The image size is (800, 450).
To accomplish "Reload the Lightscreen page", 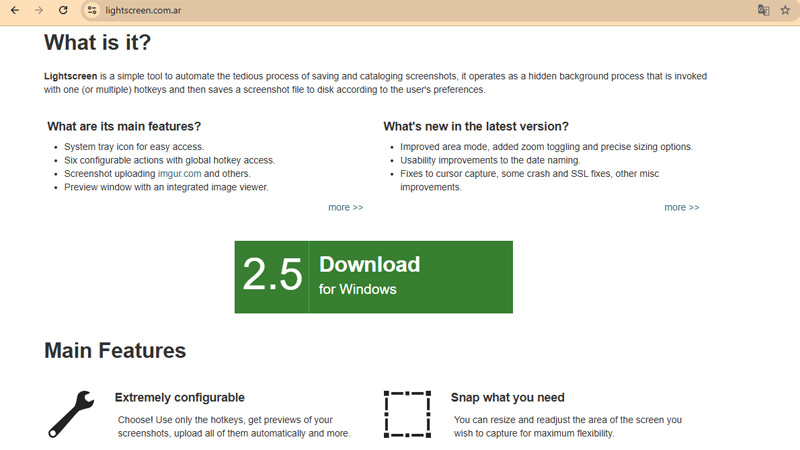I will tap(63, 10).
